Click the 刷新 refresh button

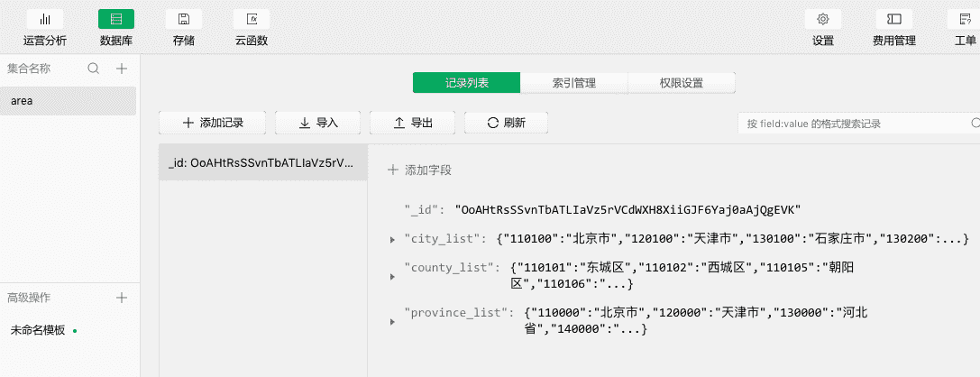click(x=506, y=123)
